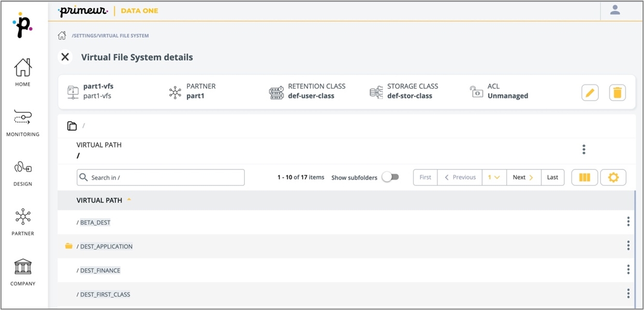Viewport: 644px width, 310px height.
Task: Click the pencil edit icon
Action: coord(590,93)
